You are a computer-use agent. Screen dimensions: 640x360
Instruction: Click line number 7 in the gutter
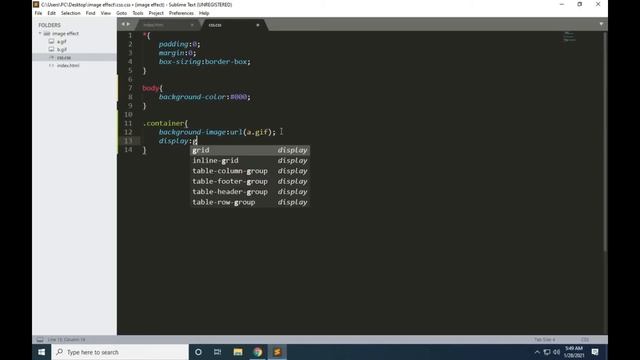click(x=130, y=88)
